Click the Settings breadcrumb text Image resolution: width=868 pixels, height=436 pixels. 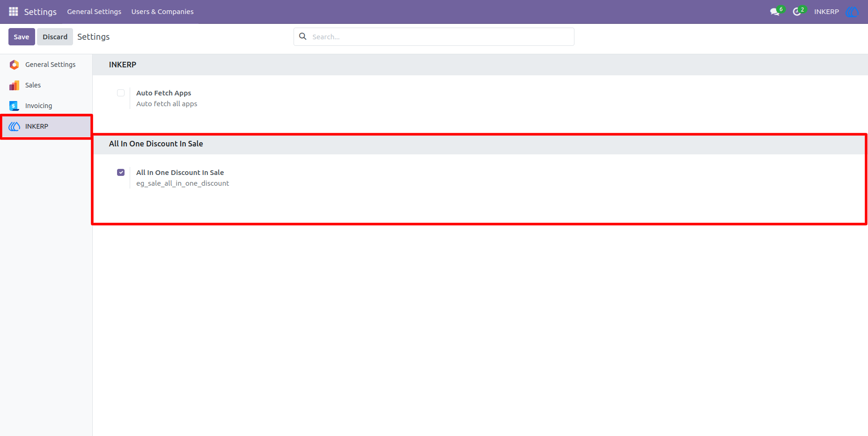point(93,36)
